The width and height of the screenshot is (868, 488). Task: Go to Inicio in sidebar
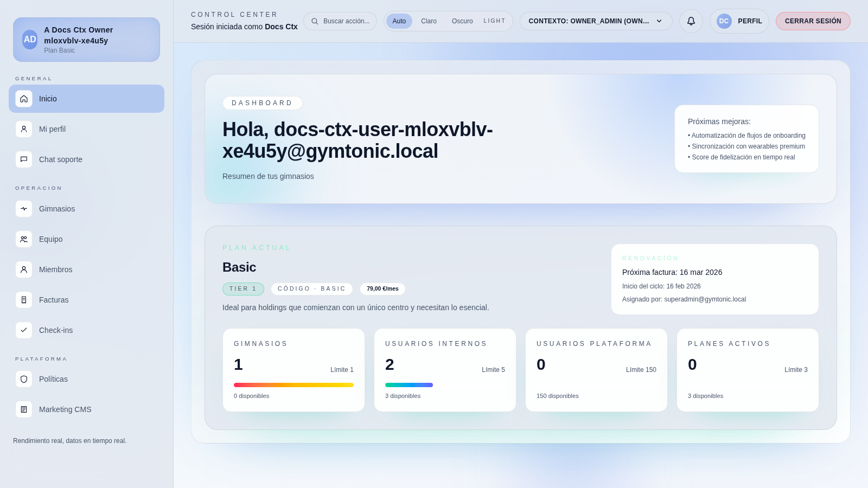(x=86, y=99)
